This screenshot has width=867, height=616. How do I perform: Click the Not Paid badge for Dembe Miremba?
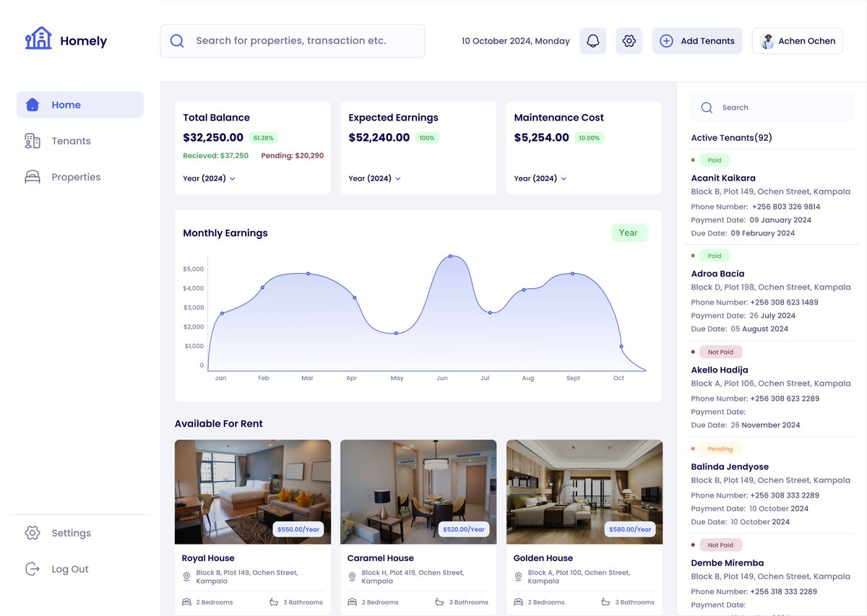[720, 545]
